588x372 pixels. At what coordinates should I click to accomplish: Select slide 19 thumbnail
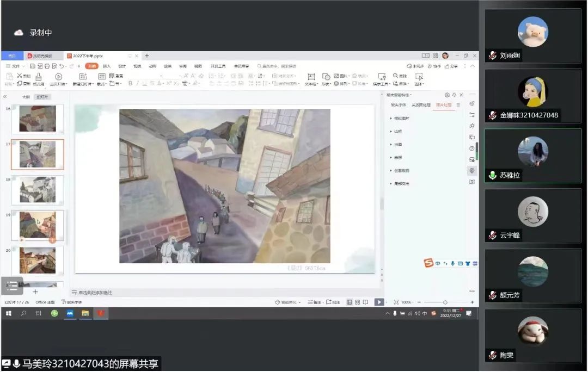click(38, 225)
